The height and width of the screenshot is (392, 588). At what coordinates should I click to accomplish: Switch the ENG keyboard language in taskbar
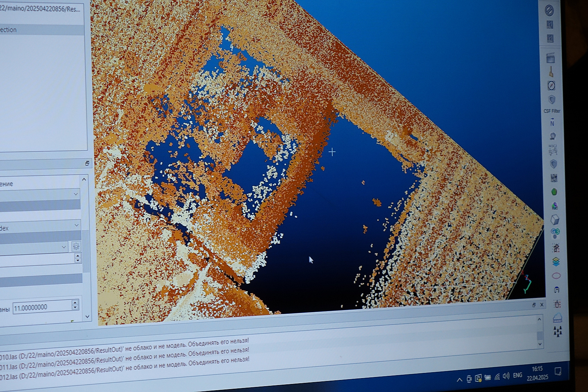(517, 375)
